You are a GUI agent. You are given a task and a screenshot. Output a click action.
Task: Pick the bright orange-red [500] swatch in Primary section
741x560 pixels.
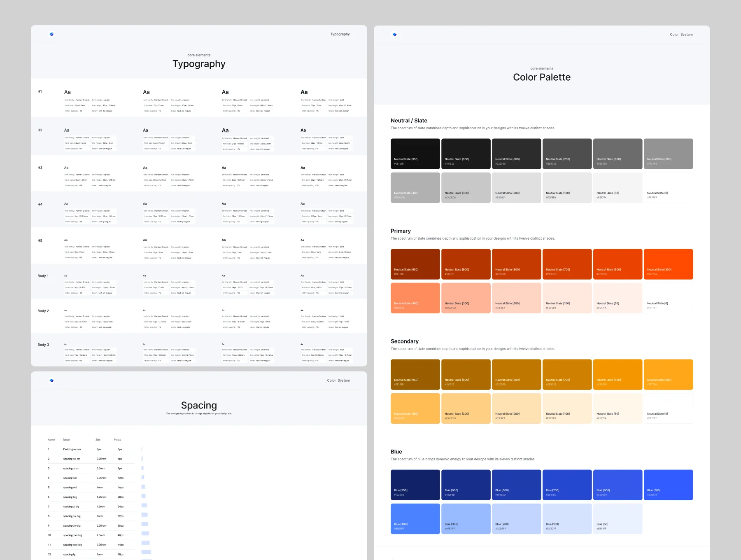[x=668, y=264]
